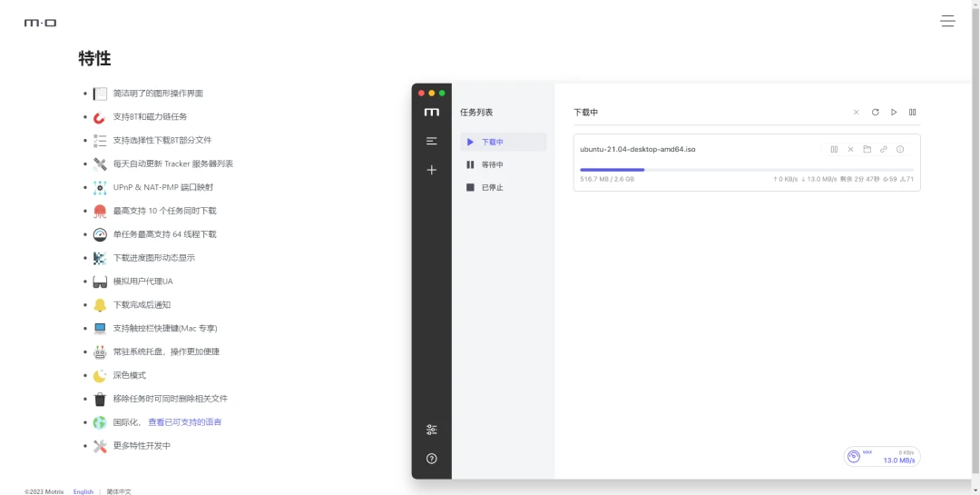
Task: Remove the ubuntu-21.04 task with X
Action: coord(850,149)
